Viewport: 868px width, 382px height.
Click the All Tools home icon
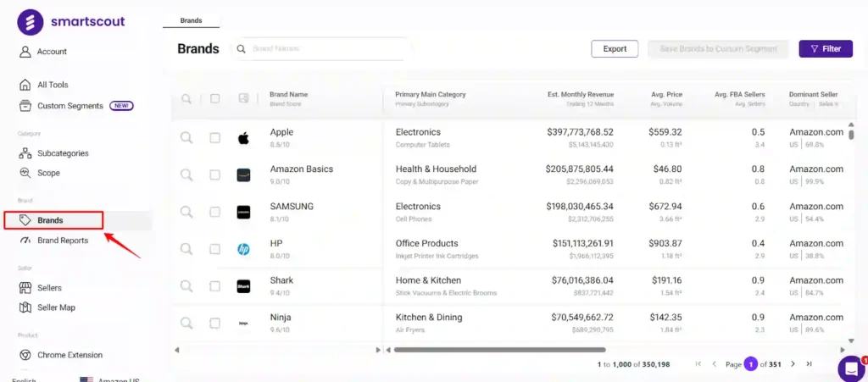point(25,85)
